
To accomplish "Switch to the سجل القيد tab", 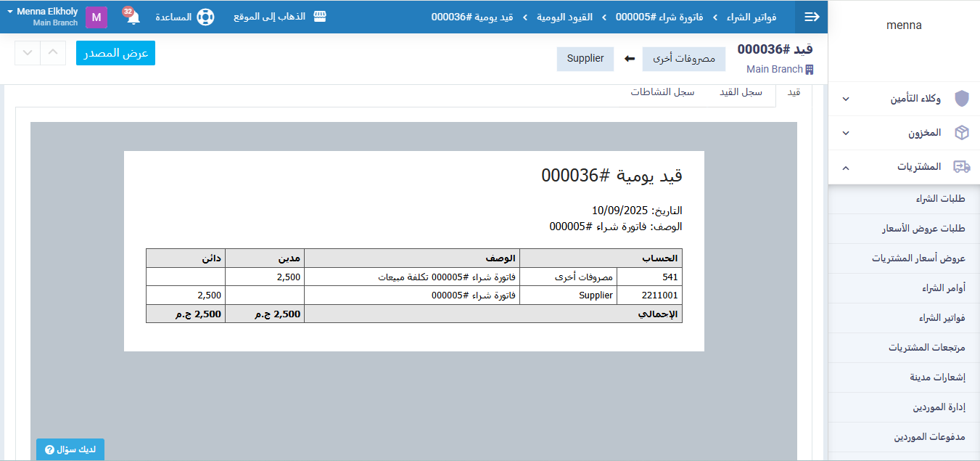I will tap(741, 92).
